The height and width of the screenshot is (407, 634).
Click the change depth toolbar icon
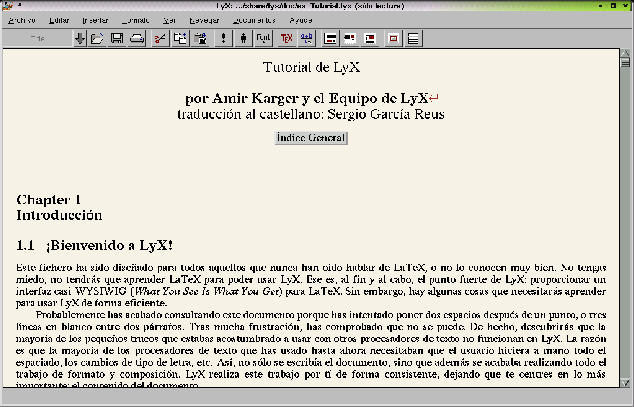tap(370, 38)
